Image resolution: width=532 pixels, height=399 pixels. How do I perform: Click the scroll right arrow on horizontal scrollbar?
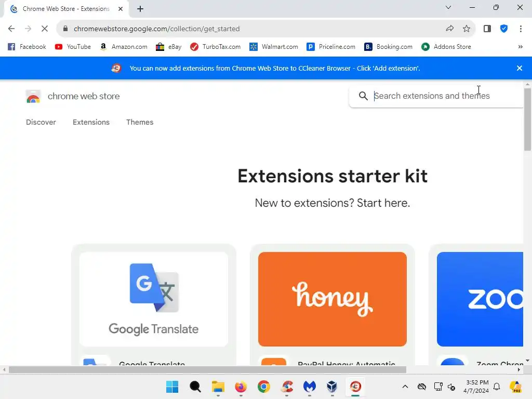[519, 369]
